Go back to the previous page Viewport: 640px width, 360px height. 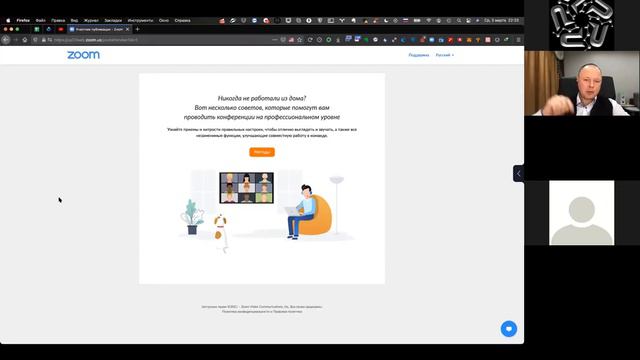[6, 40]
